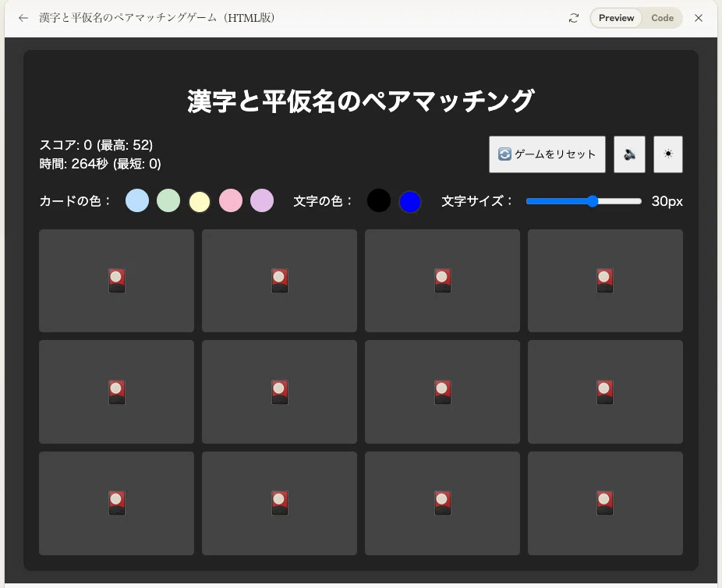Switch to the Code tab

(x=662, y=18)
